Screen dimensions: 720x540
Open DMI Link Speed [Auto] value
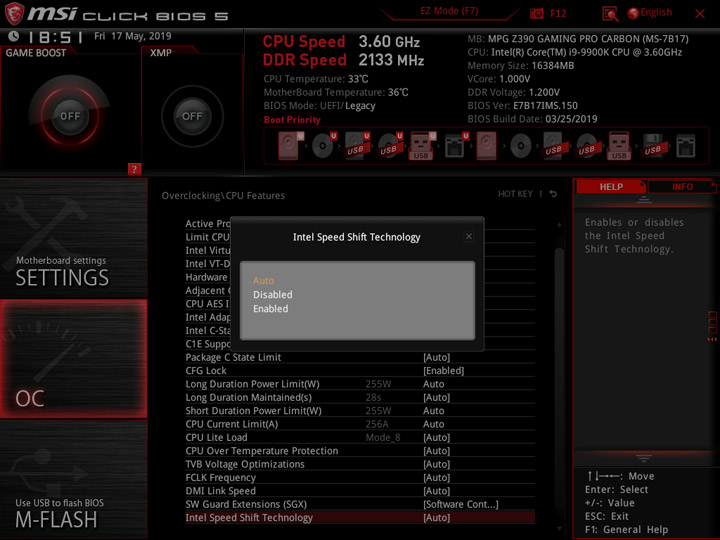(x=436, y=490)
